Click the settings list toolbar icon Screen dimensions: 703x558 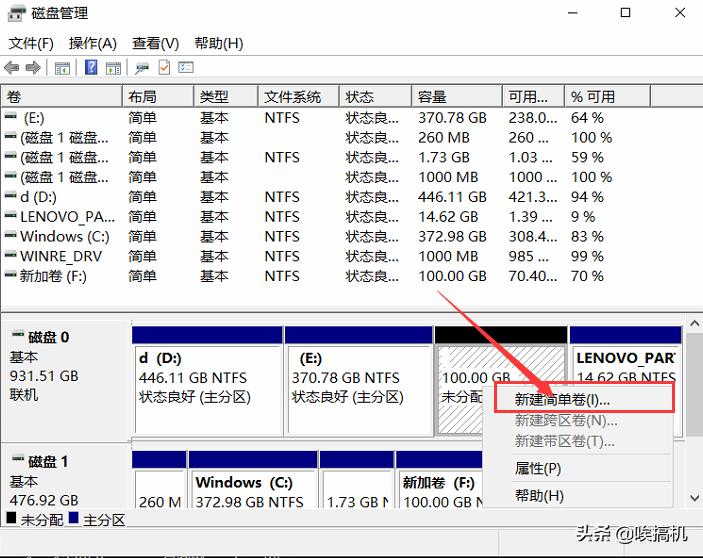click(x=186, y=68)
